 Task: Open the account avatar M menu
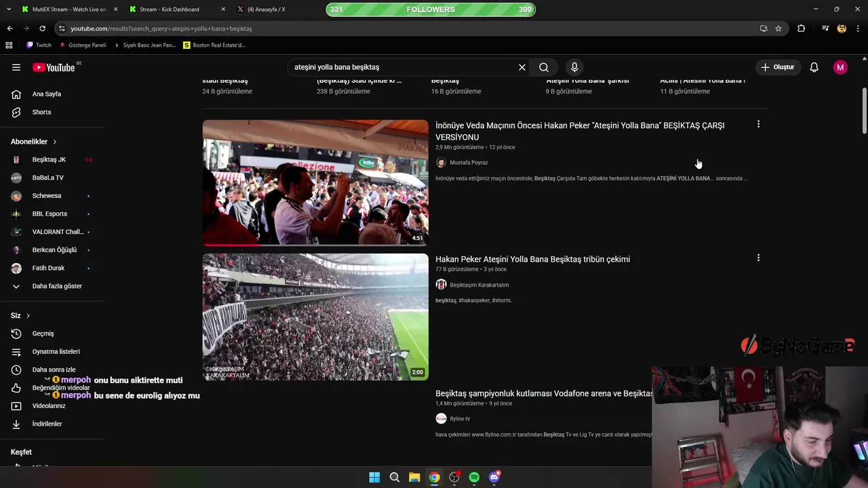click(x=840, y=67)
